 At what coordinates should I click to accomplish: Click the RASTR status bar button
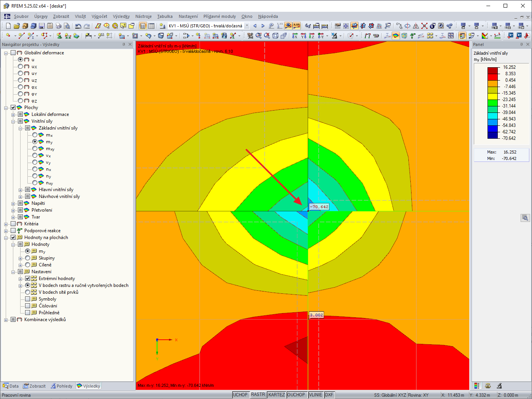(258, 395)
